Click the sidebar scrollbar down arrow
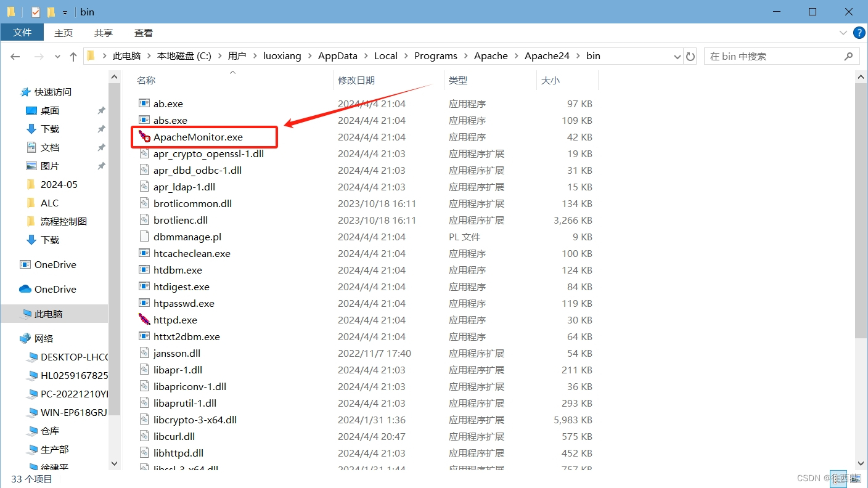 [x=114, y=463]
